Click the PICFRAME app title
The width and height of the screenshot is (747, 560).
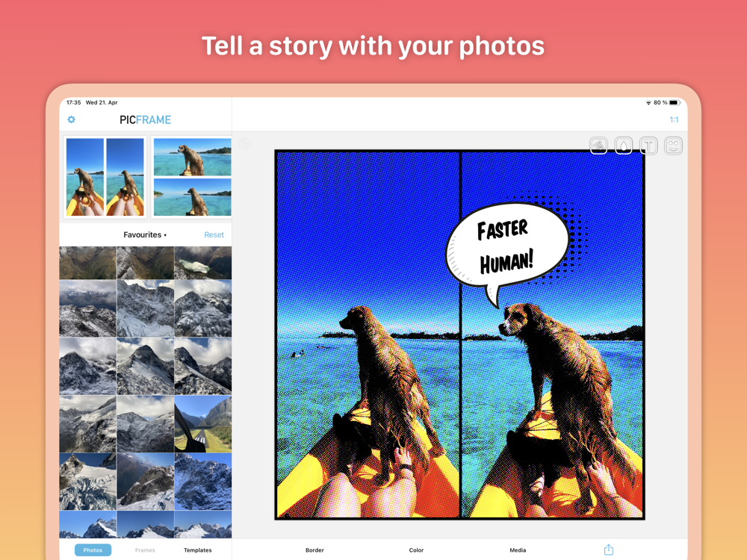(146, 119)
